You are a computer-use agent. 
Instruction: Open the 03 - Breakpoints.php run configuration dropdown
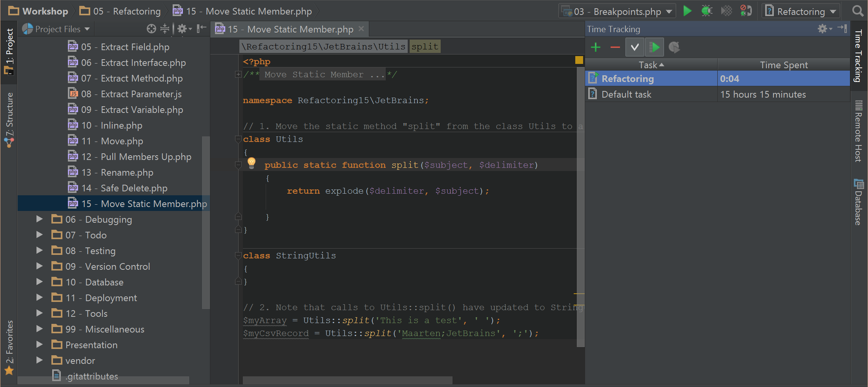click(617, 11)
